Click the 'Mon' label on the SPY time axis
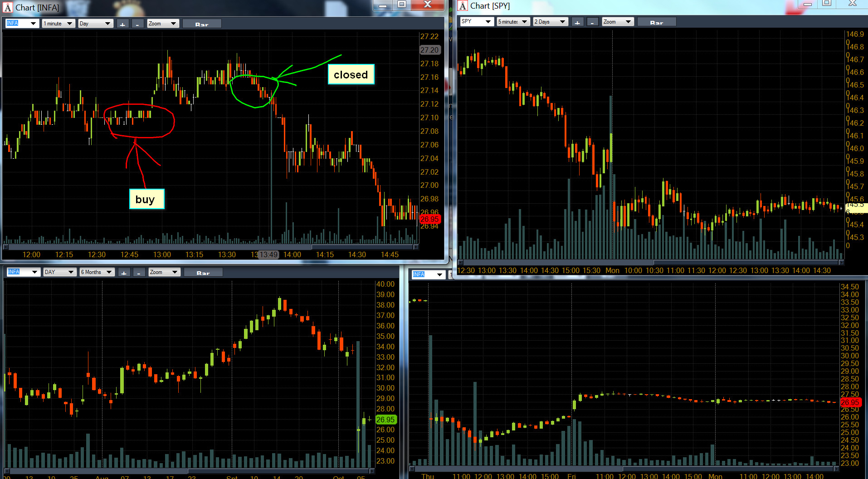 612,270
